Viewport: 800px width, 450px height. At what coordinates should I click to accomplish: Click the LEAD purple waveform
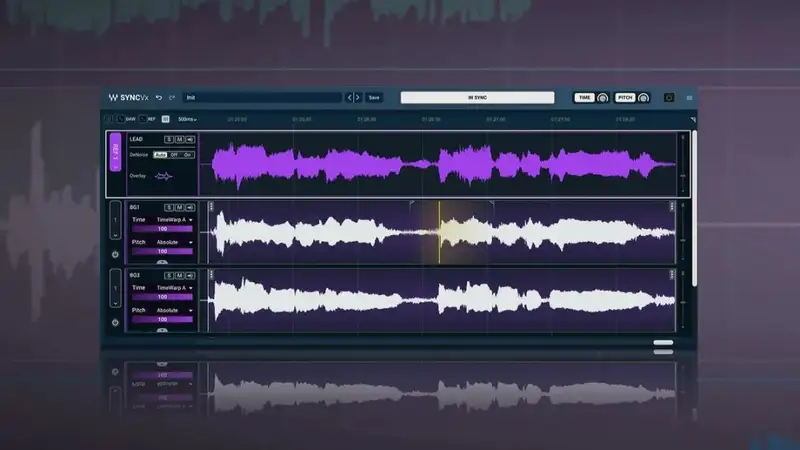pos(443,164)
